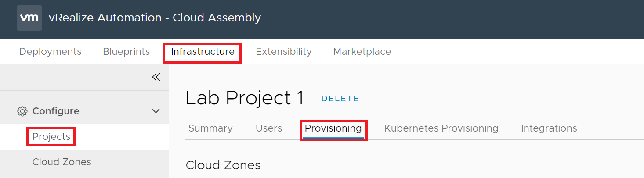Screen dimensions: 644x178
Task: Click the VMware logo icon
Action: point(29,18)
